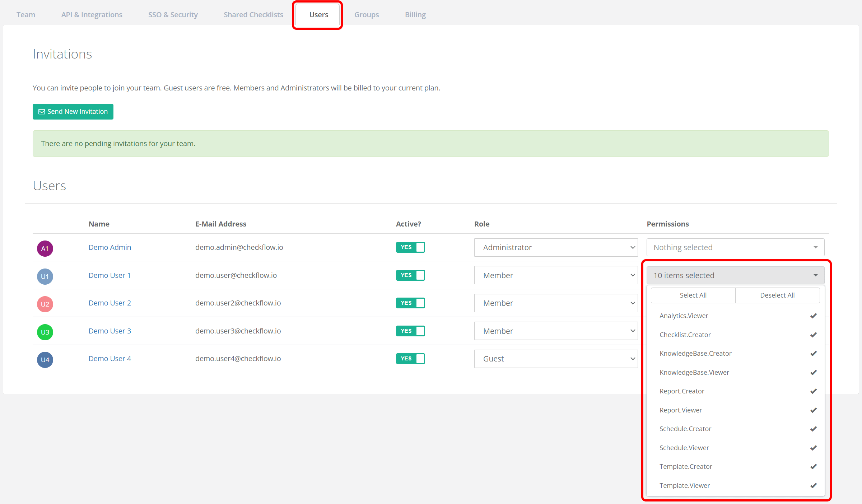The height and width of the screenshot is (504, 862).
Task: Click the Checklist.Creator permission icon
Action: click(814, 335)
